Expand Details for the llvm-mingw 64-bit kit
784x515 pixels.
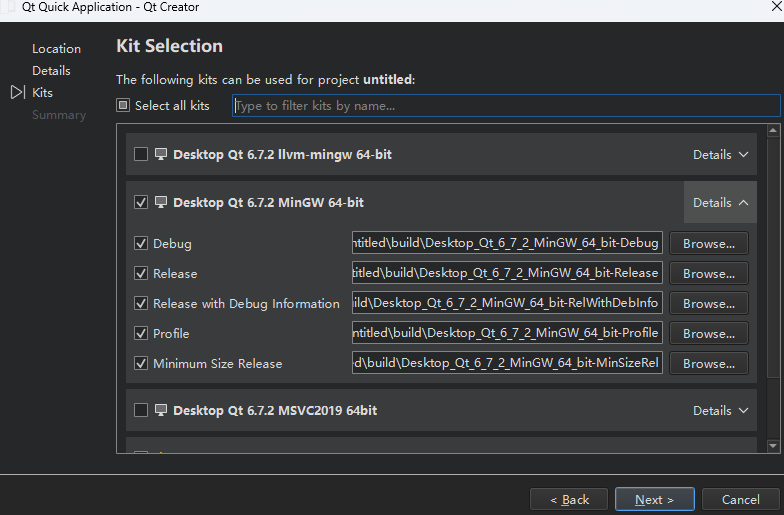click(720, 154)
